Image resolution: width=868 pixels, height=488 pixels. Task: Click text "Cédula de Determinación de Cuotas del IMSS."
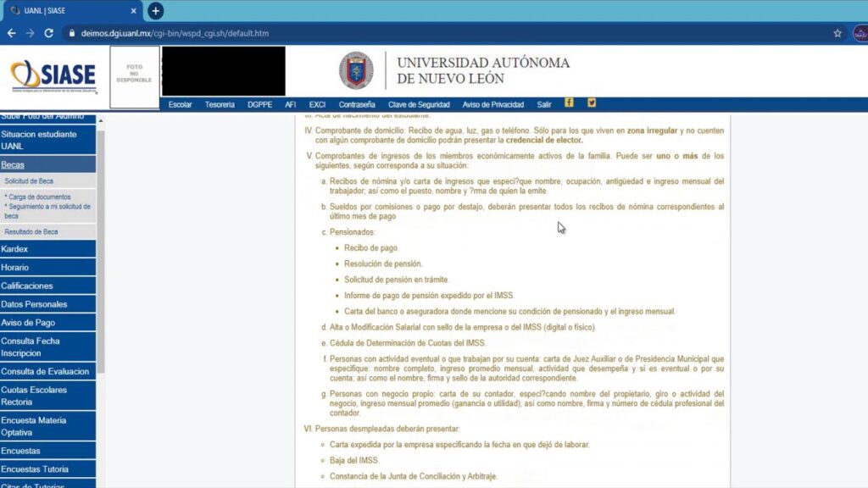408,343
